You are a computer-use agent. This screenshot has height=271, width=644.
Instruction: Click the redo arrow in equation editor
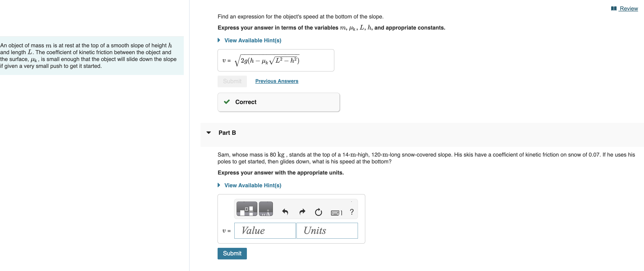[x=302, y=212]
